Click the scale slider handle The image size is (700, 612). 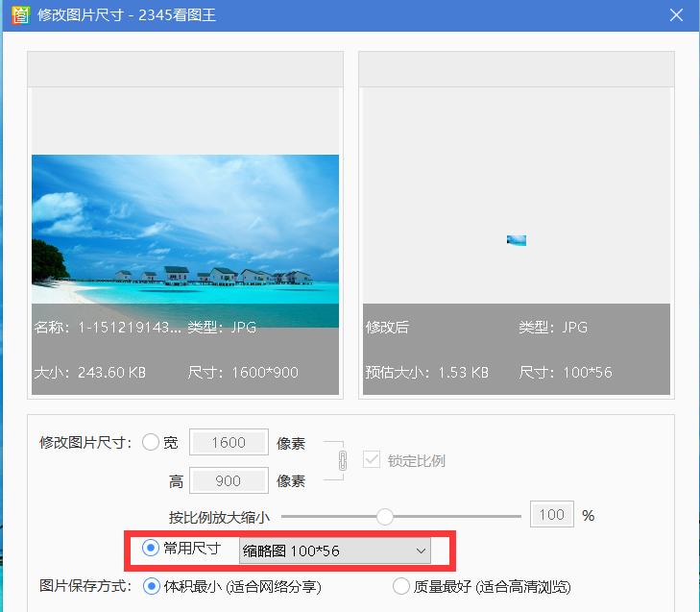[385, 516]
